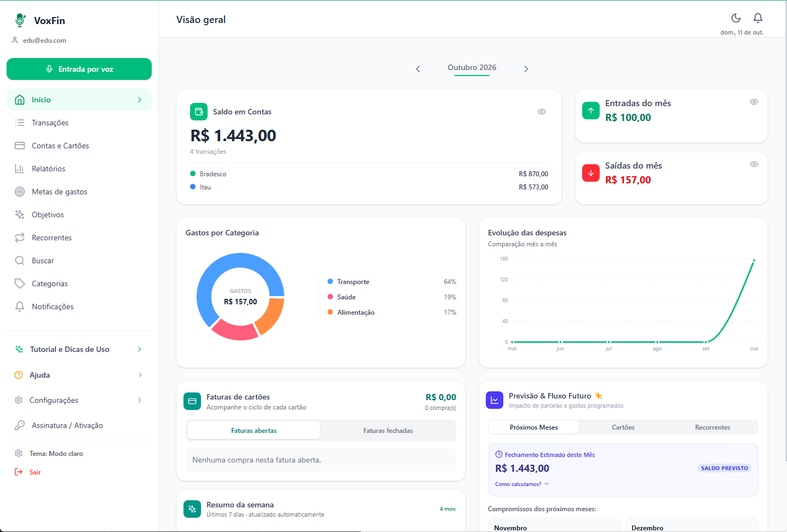Open Recorrentes in sidebar
The image size is (787, 532).
click(x=79, y=238)
